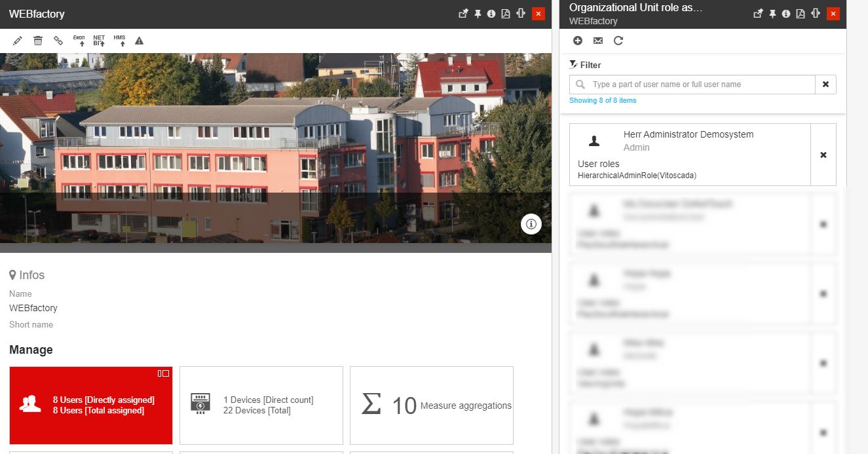Click the envelope mail icon

598,41
